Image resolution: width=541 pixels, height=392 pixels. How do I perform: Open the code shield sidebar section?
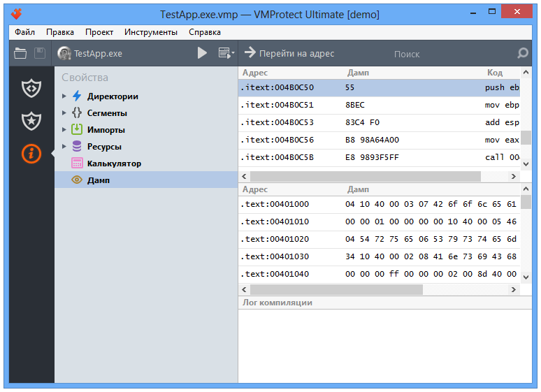[31, 88]
